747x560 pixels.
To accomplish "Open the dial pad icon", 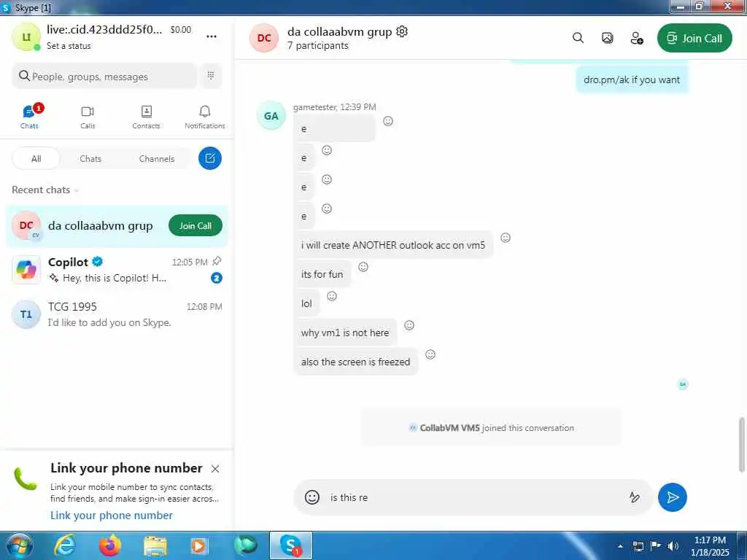I will (211, 76).
